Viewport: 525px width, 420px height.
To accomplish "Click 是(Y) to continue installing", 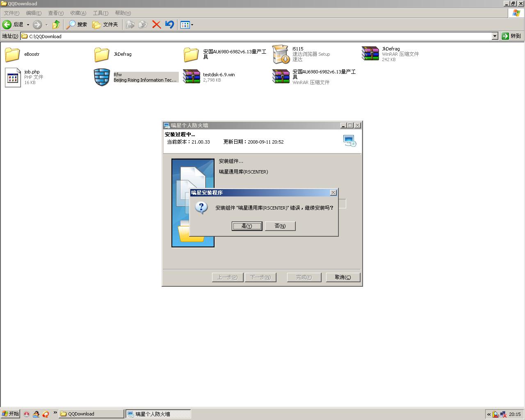I will (247, 226).
